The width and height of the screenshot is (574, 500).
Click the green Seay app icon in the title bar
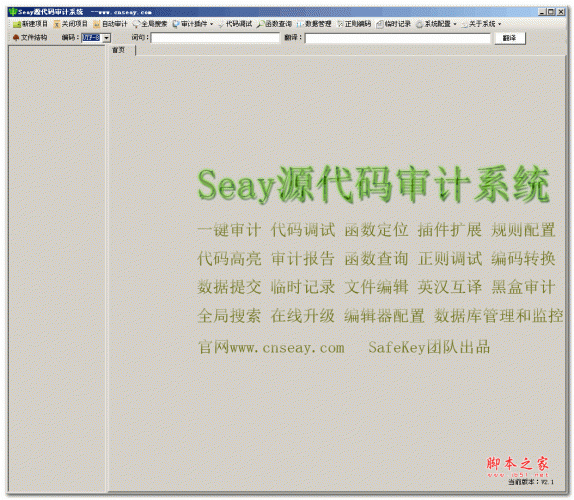pyautogui.click(x=13, y=12)
